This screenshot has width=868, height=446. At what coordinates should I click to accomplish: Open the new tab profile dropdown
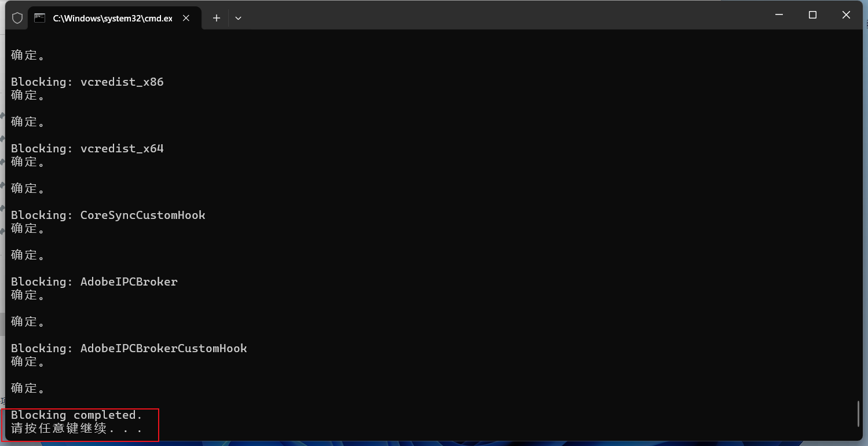[x=238, y=18]
